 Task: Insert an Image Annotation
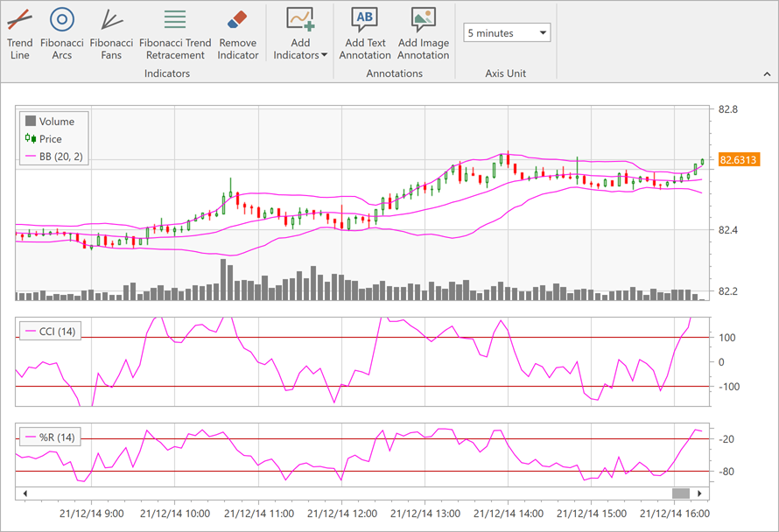click(x=424, y=34)
